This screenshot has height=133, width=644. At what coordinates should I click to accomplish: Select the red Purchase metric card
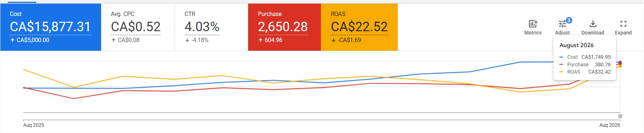[x=284, y=27]
